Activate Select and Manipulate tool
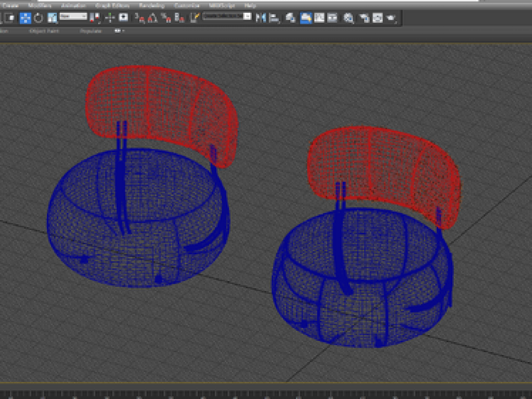Screen dimensions: 532x399 [110, 18]
